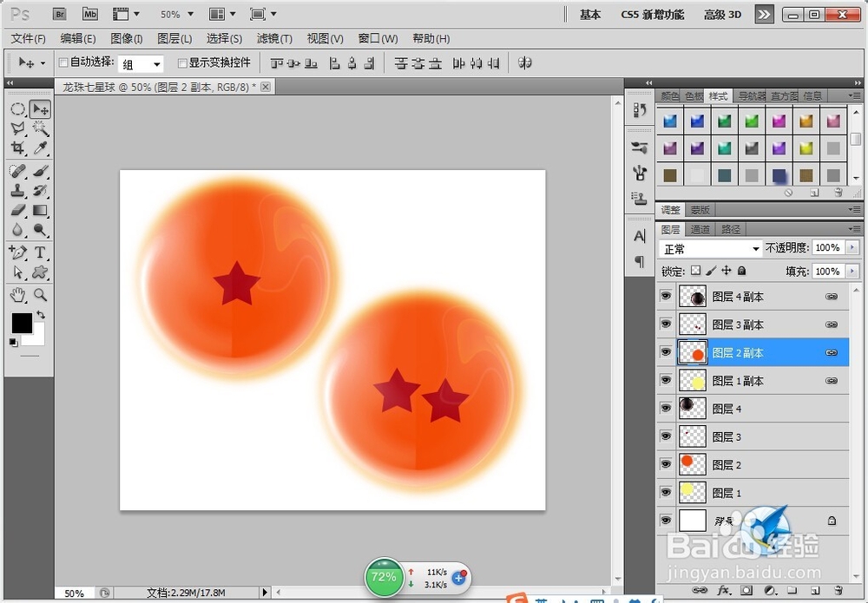Add a layer style with fx button
868x603 pixels.
[x=724, y=590]
